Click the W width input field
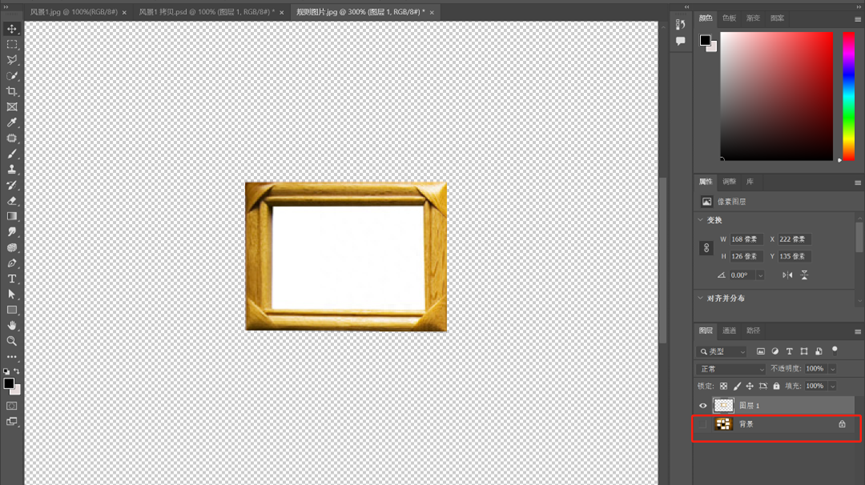 tap(746, 240)
